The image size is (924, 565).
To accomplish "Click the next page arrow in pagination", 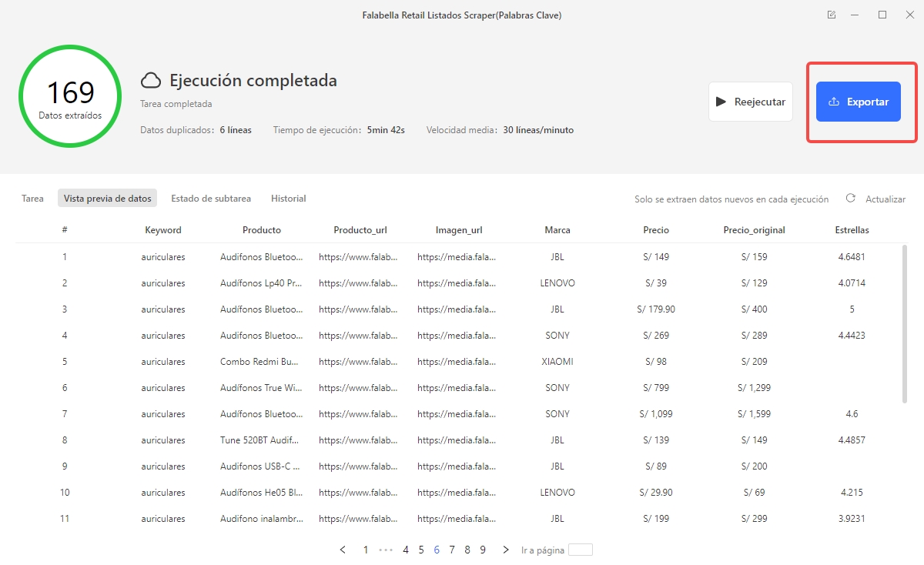I will tap(505, 550).
